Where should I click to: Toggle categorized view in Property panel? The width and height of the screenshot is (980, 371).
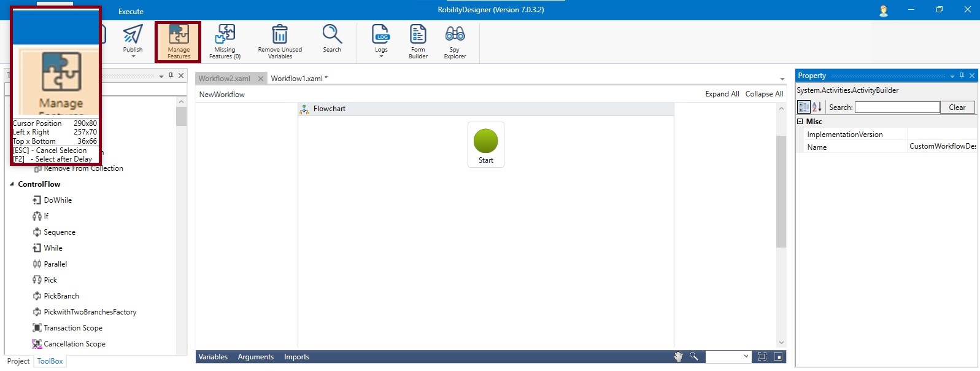click(803, 107)
